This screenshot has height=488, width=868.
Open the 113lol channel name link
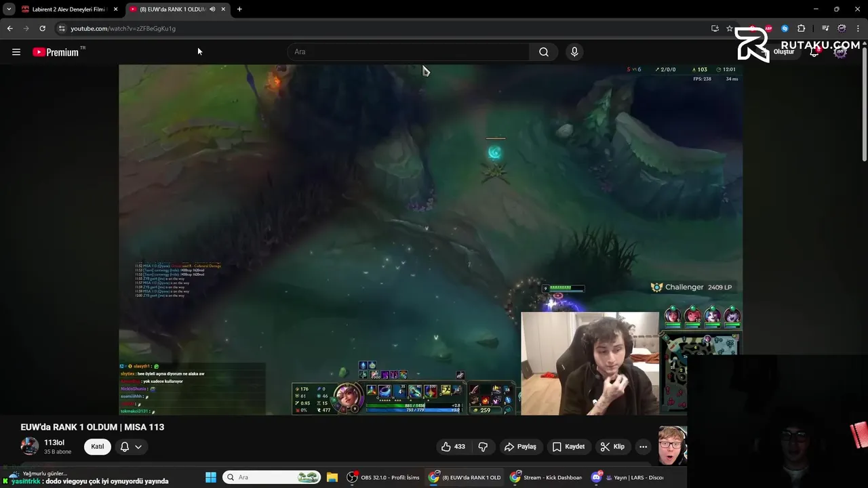[54, 443]
